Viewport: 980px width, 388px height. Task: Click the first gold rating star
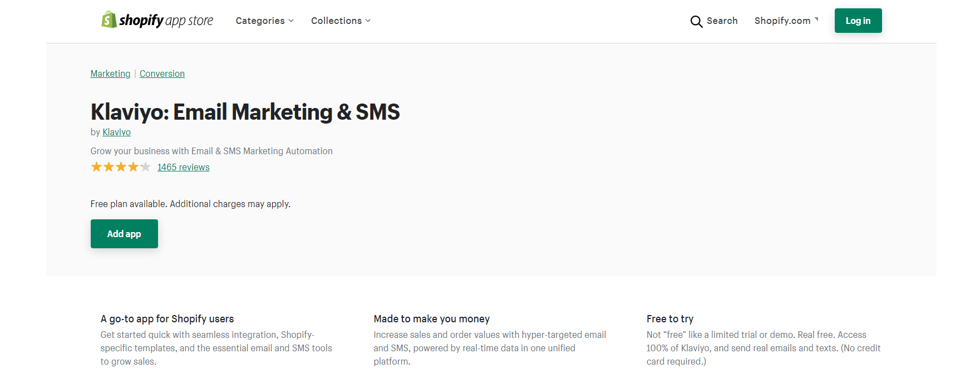96,167
